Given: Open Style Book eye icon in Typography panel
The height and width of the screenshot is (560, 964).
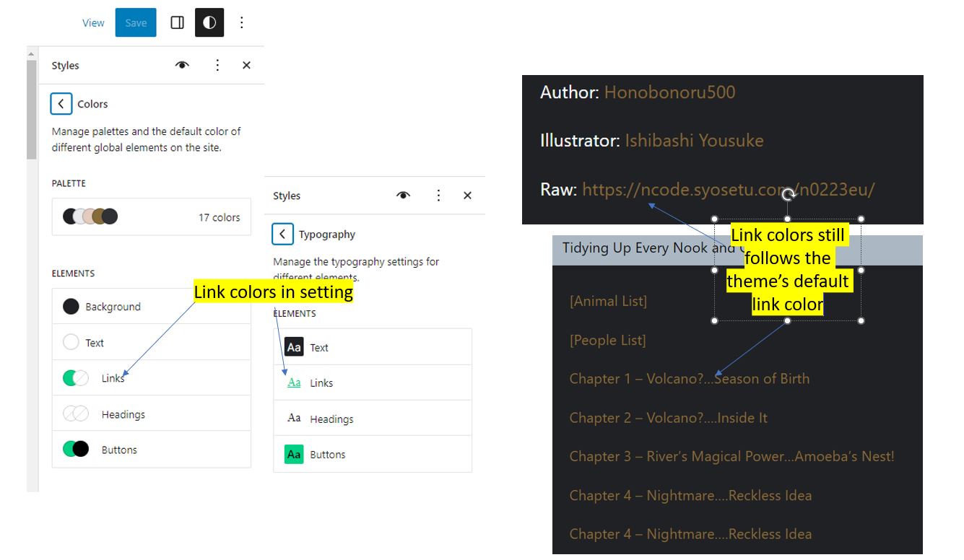Looking at the screenshot, I should [x=403, y=196].
